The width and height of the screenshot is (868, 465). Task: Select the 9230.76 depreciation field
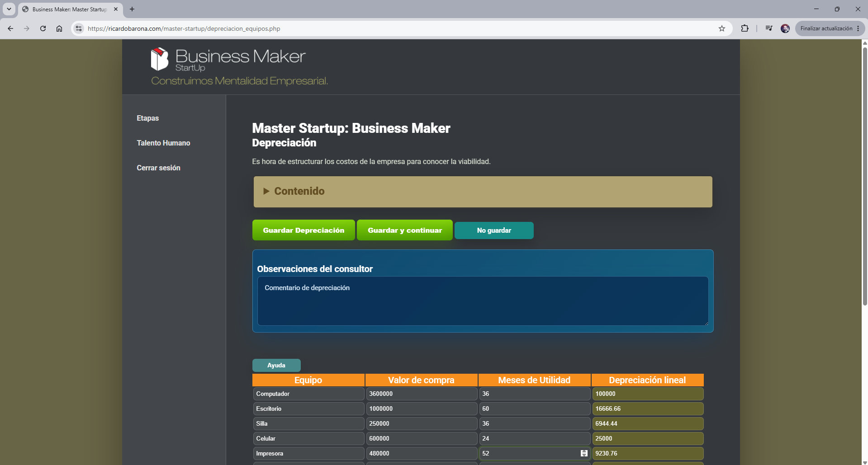tap(648, 453)
